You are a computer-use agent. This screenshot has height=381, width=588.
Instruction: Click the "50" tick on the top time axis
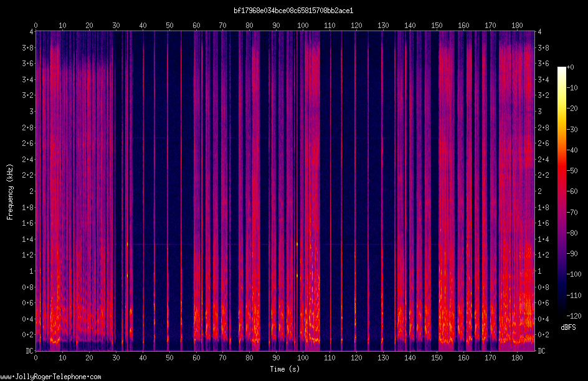click(169, 25)
